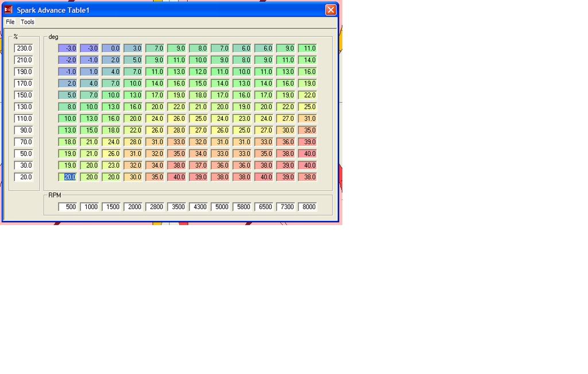Click the 22.0 cell at 8000 RPM in 150.0 row
The image size is (588, 374).
tap(308, 95)
